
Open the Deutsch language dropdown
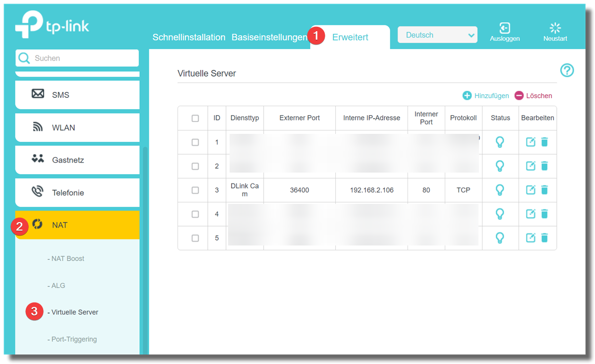click(437, 35)
